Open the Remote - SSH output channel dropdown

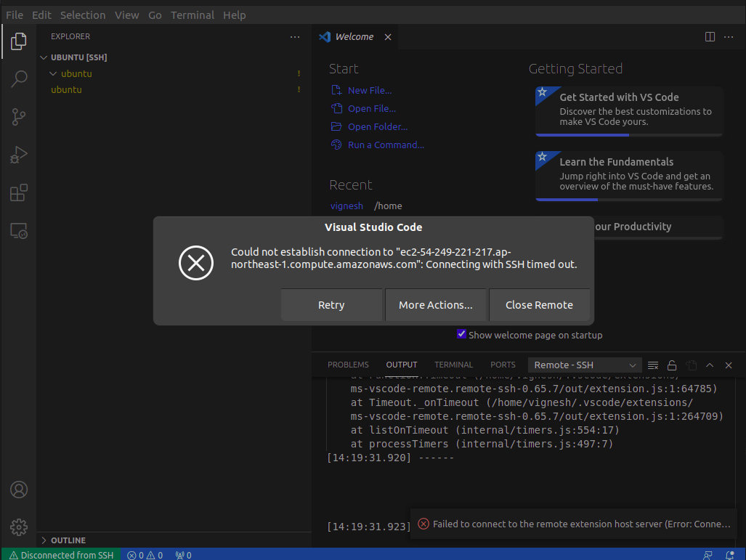(x=584, y=365)
